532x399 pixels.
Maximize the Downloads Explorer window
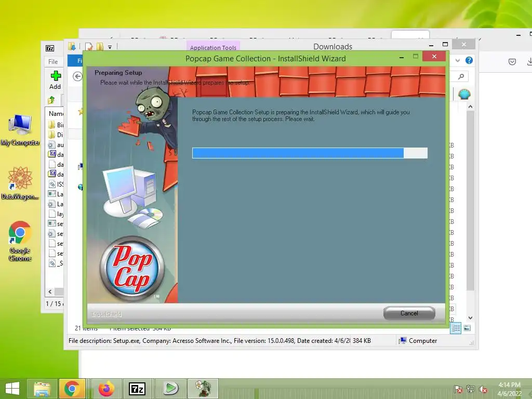tap(445, 45)
